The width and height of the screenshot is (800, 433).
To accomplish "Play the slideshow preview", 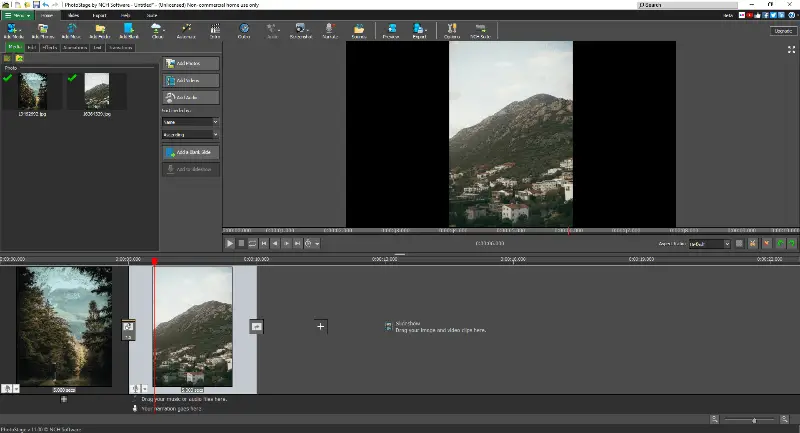I will (x=230, y=243).
